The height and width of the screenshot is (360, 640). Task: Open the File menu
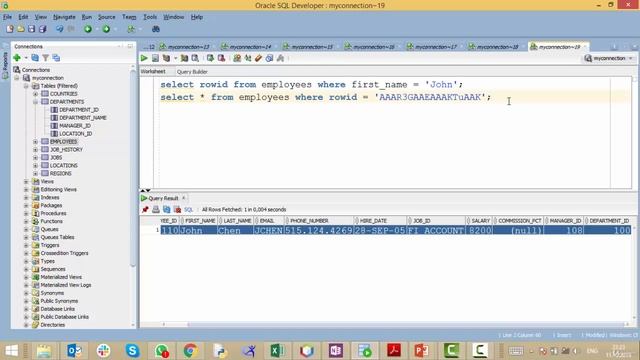[x=7, y=17]
